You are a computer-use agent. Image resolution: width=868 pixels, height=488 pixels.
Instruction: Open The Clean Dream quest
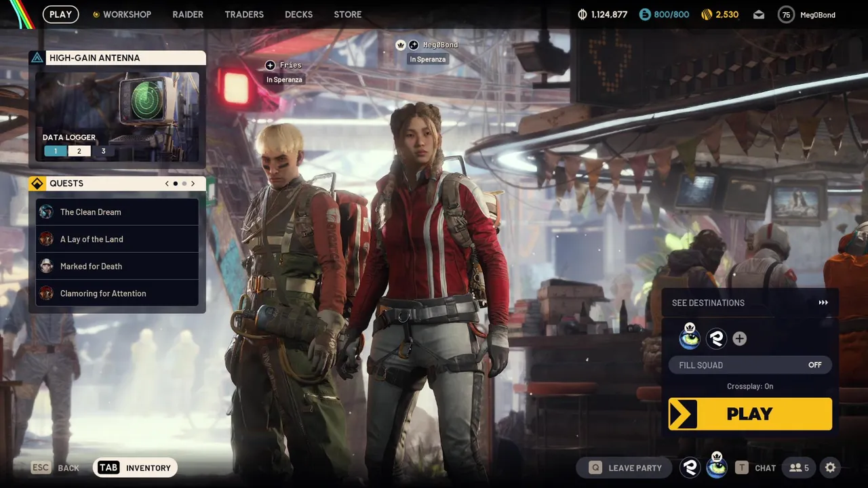[x=117, y=211]
